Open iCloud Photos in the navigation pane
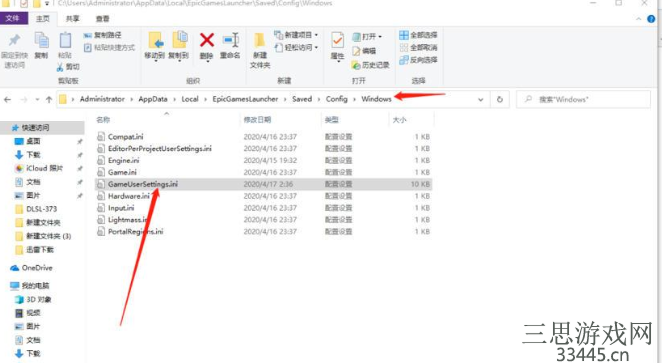Viewport: 664px width, 363px height. point(44,169)
